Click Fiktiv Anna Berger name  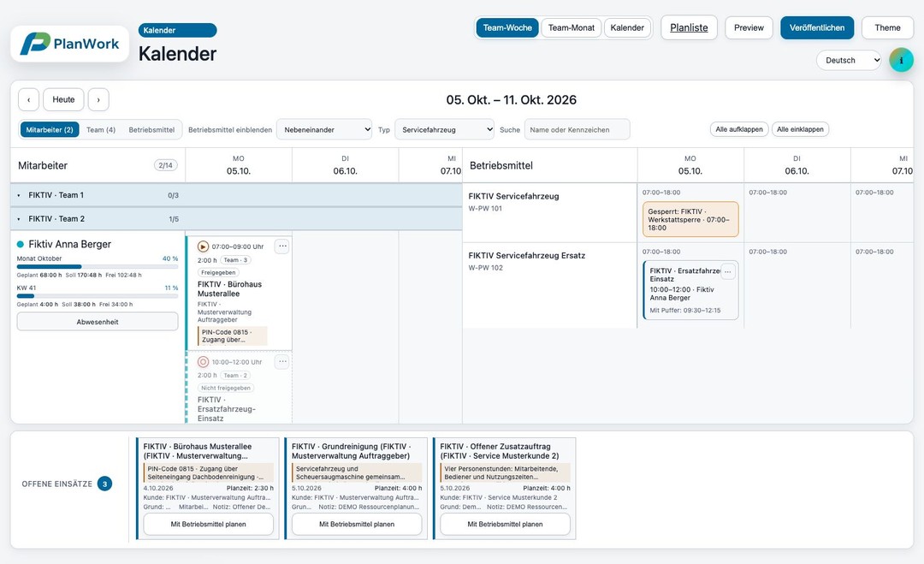[x=69, y=244]
